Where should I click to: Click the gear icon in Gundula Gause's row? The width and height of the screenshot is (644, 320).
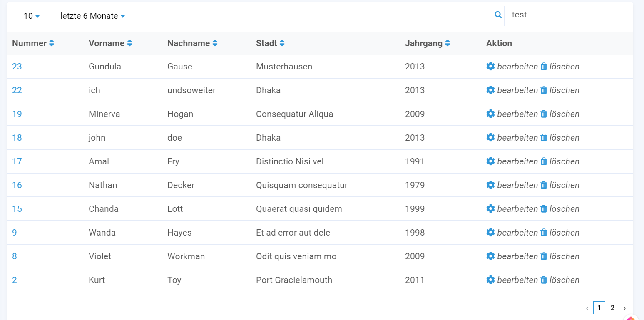491,66
